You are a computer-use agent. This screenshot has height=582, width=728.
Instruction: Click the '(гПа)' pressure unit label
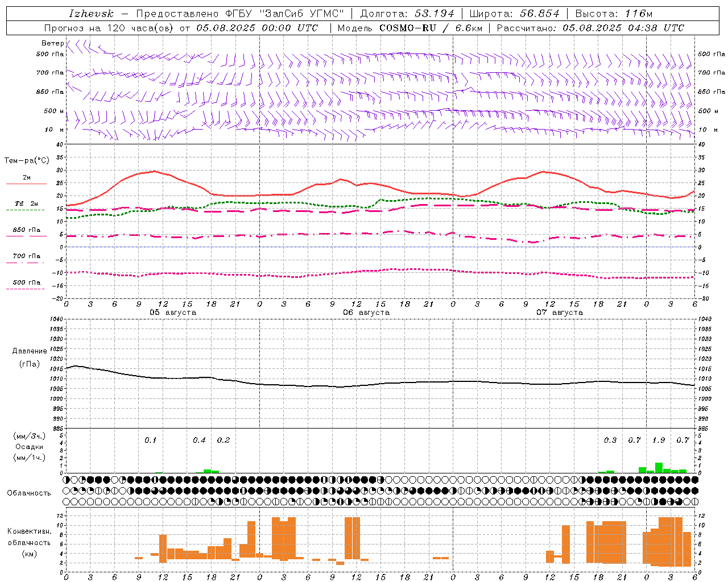coord(30,364)
